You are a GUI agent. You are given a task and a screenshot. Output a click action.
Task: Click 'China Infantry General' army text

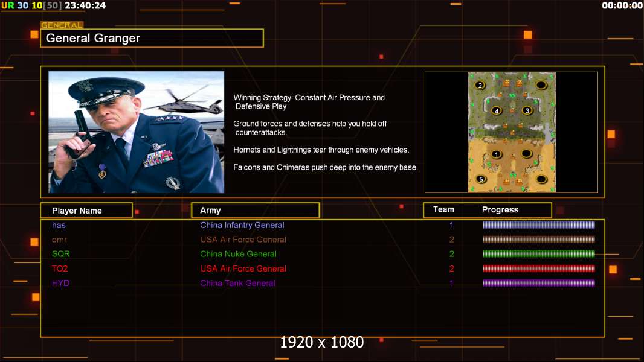pyautogui.click(x=242, y=225)
